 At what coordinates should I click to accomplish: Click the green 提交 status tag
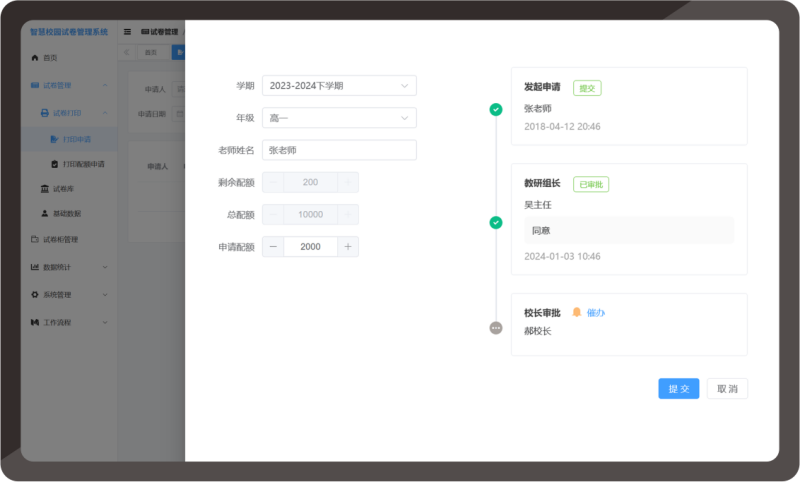pos(587,88)
